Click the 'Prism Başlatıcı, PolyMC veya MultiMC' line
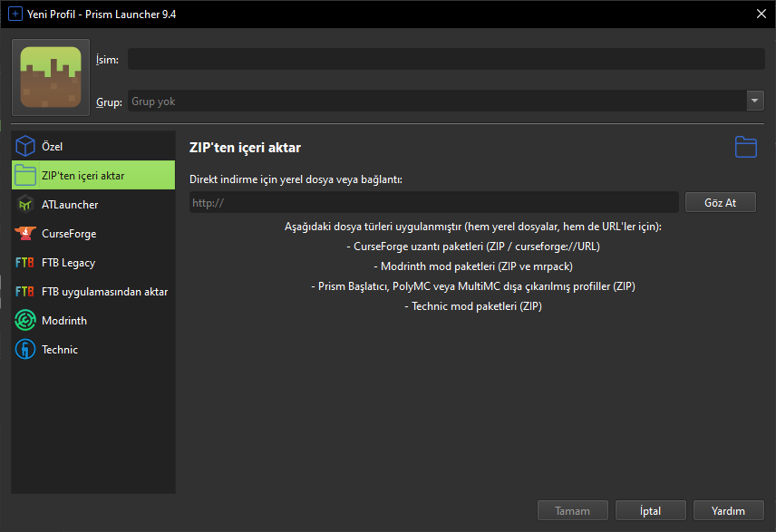This screenshot has width=776, height=532. tap(473, 286)
